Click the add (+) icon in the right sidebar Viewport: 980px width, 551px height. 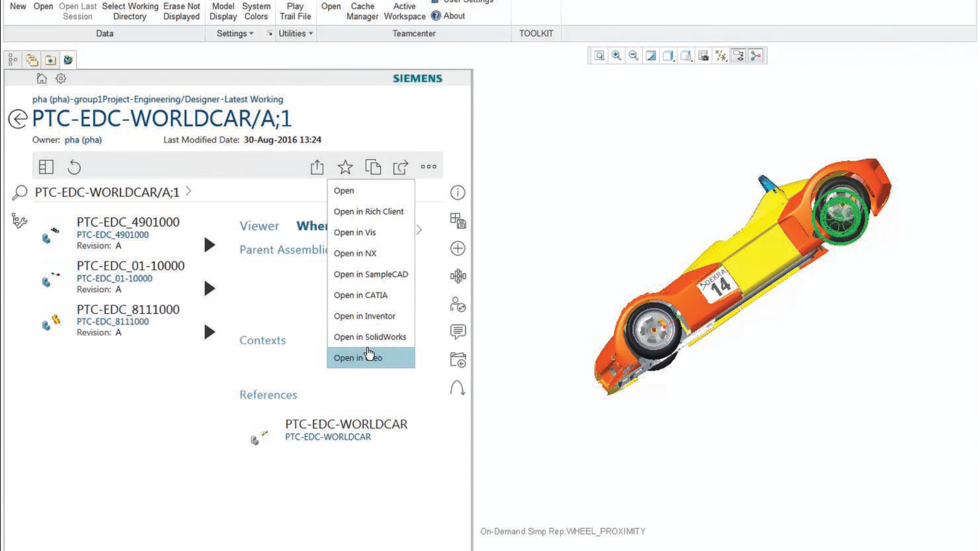coord(457,248)
